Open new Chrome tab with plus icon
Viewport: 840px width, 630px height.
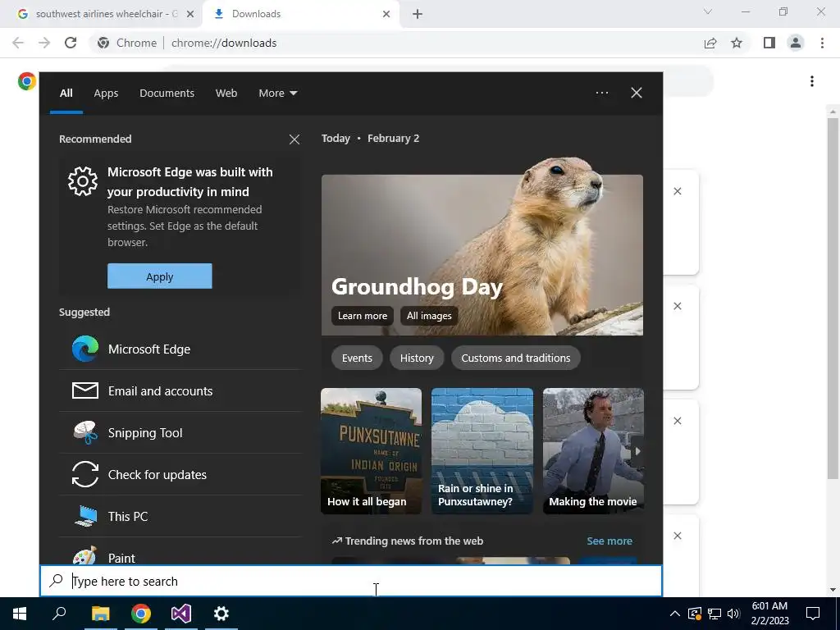418,14
